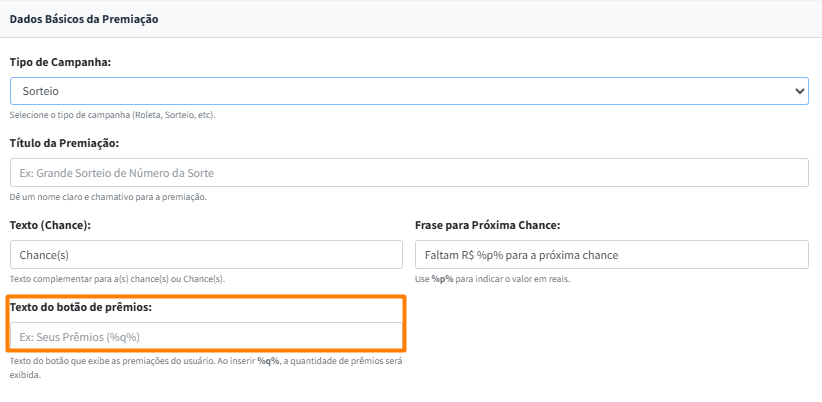Click the Dados Básicos da Premiação header
The image size is (822, 402).
(84, 19)
